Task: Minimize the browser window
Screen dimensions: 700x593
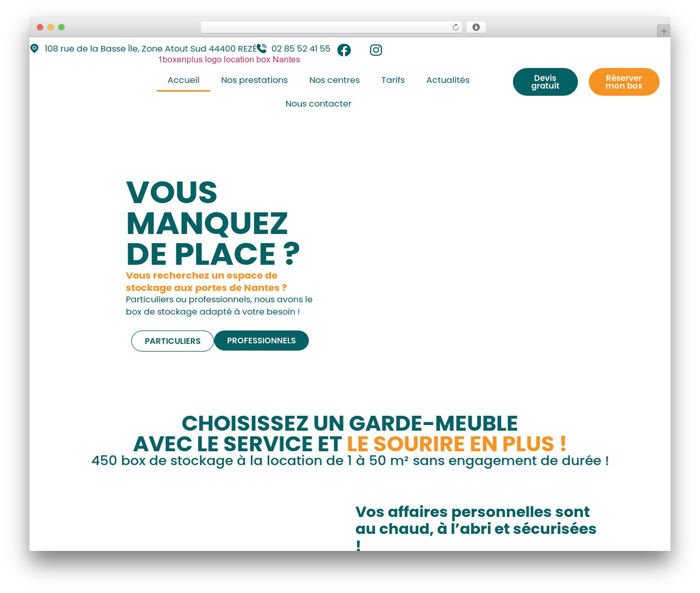Action: [51, 27]
